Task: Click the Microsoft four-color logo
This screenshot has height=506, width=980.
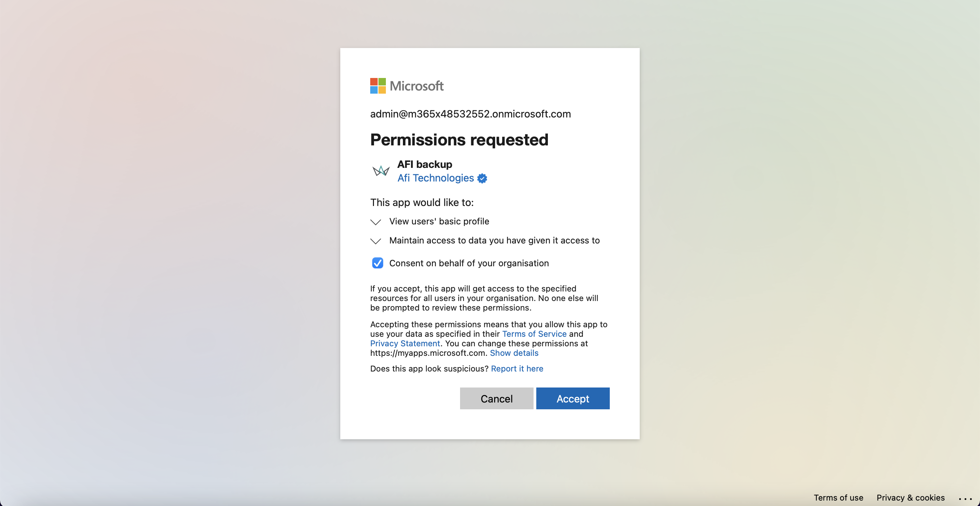Action: click(378, 86)
